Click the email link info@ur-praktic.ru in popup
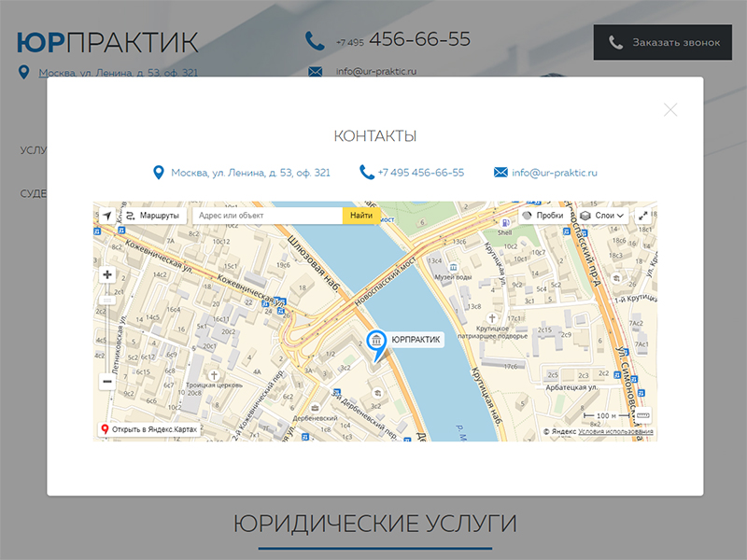 554,173
